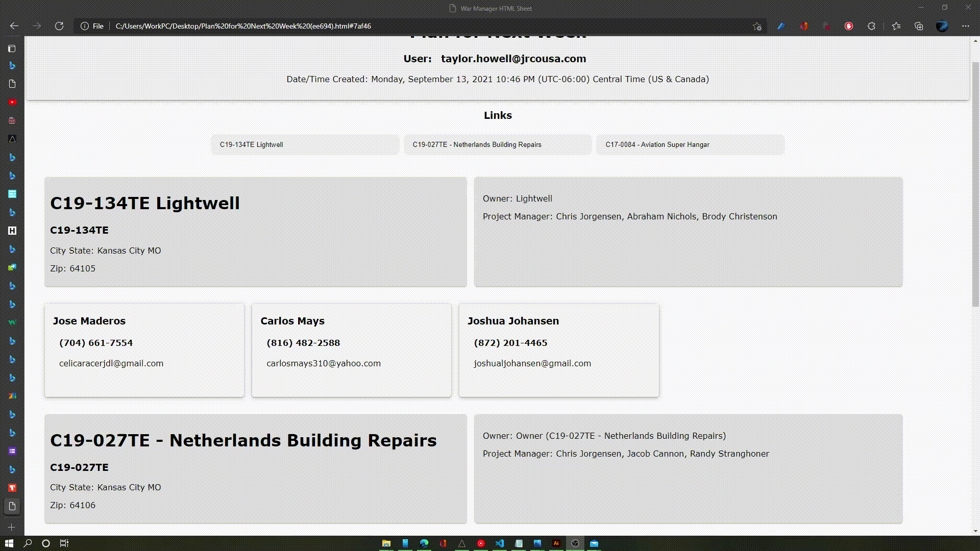Switch to the black triangle vertical tab
Screen dimensions: 980x551
(x=12, y=139)
